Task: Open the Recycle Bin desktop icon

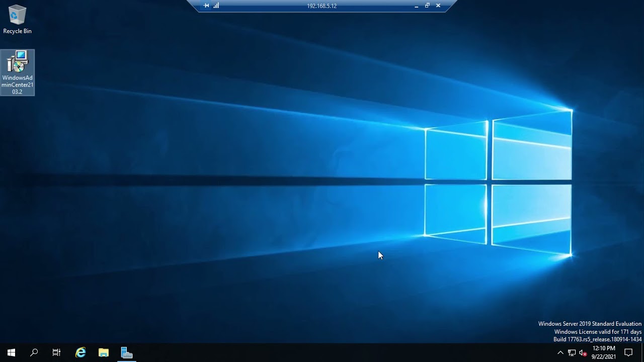Action: point(17,19)
